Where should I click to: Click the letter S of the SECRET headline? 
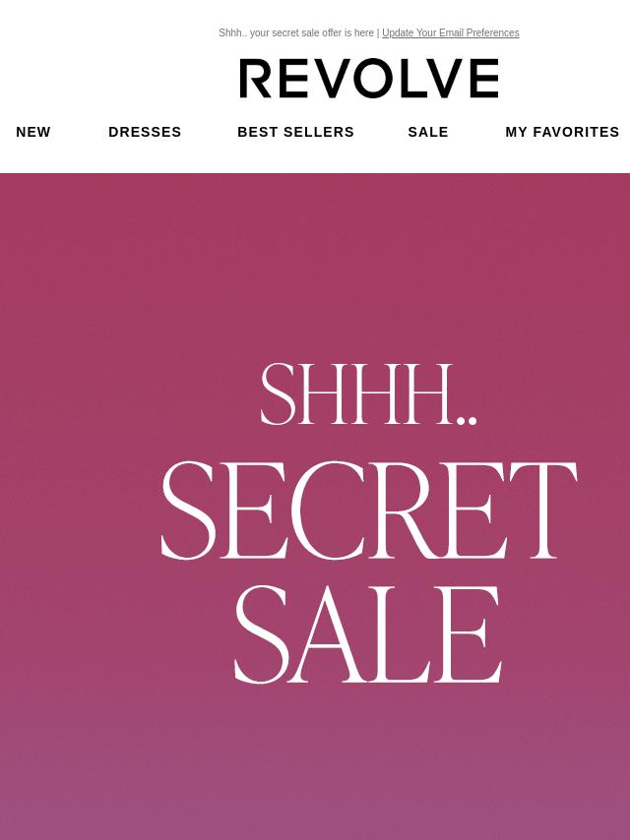click(188, 510)
